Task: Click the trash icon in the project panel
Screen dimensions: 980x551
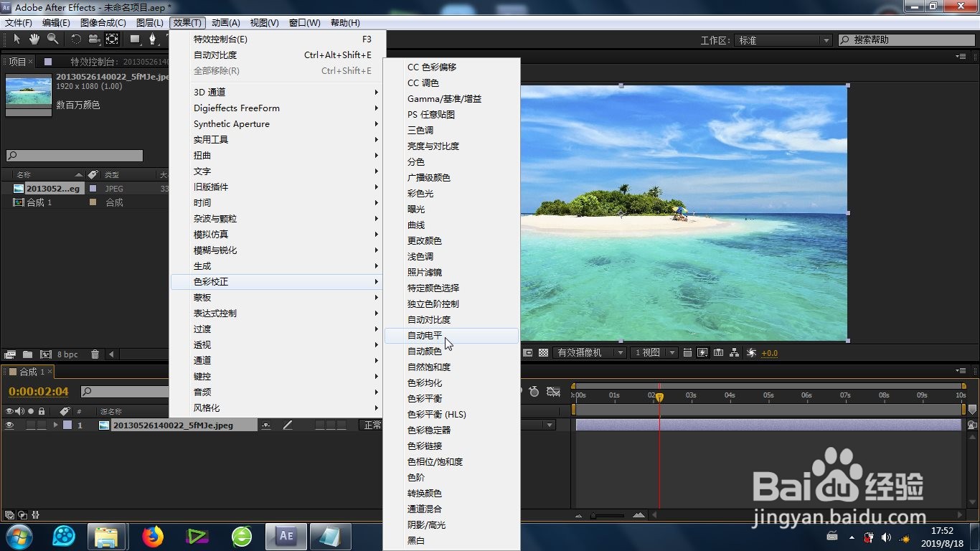Action: 95,353
